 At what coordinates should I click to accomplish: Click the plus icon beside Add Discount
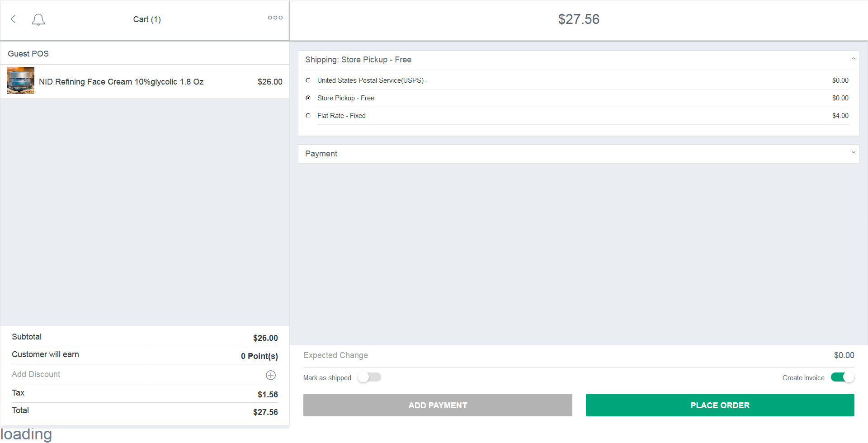pos(271,375)
